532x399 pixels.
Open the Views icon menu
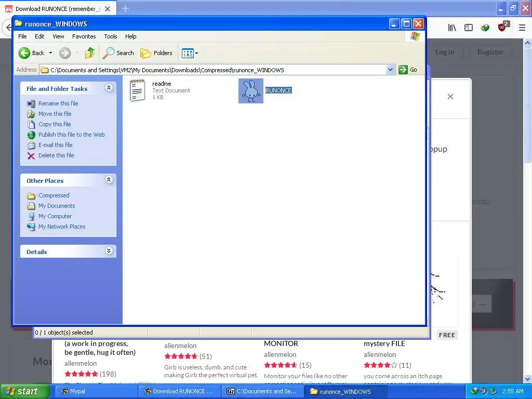(188, 53)
